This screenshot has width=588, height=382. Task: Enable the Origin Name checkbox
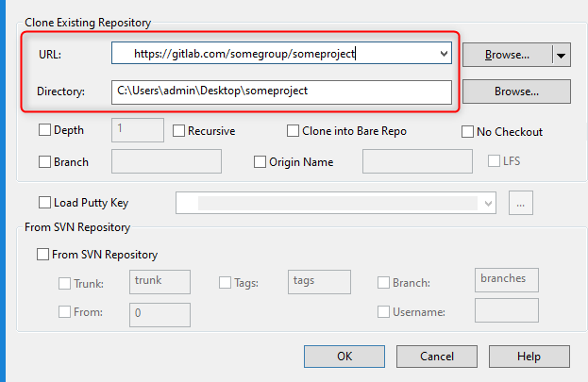[260, 161]
